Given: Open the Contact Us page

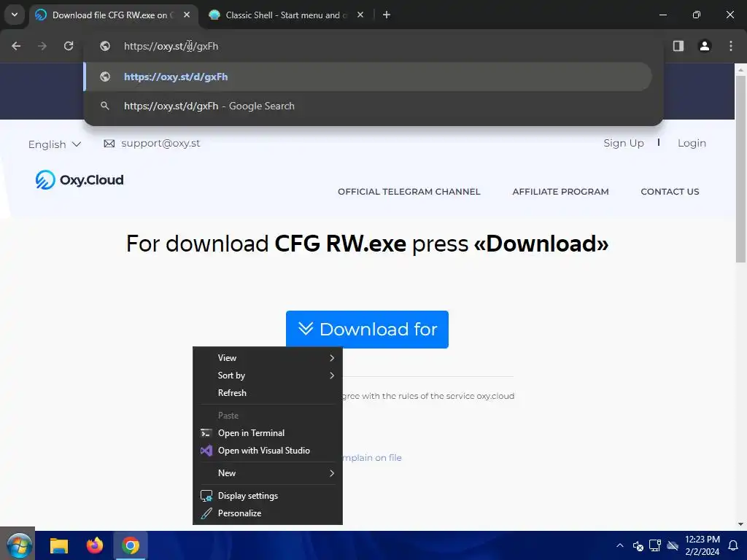Looking at the screenshot, I should (x=670, y=192).
